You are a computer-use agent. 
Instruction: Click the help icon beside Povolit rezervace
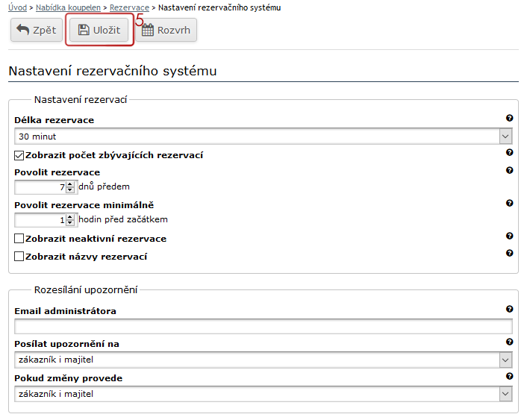pyautogui.click(x=509, y=170)
